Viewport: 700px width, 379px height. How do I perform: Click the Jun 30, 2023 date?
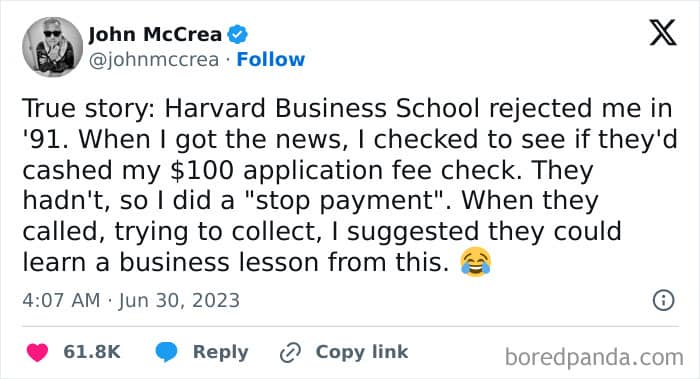pos(179,300)
